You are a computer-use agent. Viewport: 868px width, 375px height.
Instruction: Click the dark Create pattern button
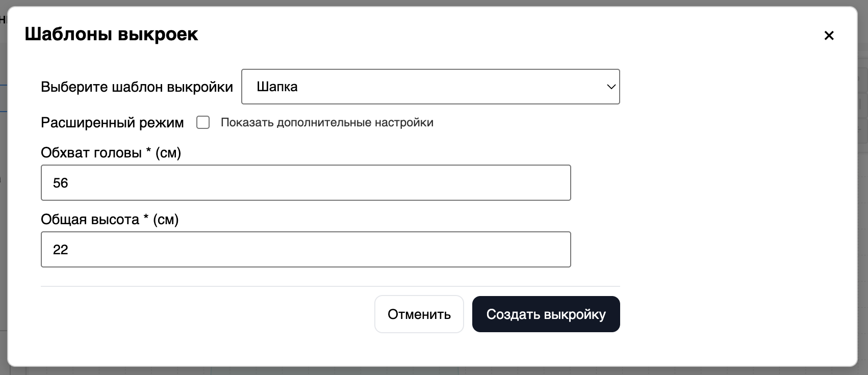click(546, 314)
